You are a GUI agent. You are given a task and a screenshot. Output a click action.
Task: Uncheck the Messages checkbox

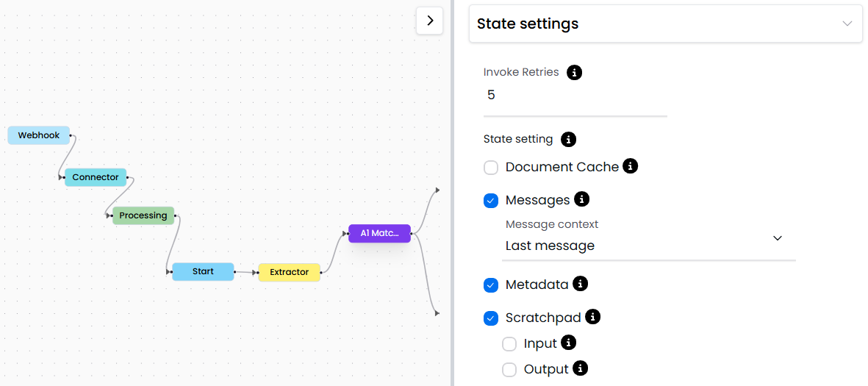click(491, 201)
